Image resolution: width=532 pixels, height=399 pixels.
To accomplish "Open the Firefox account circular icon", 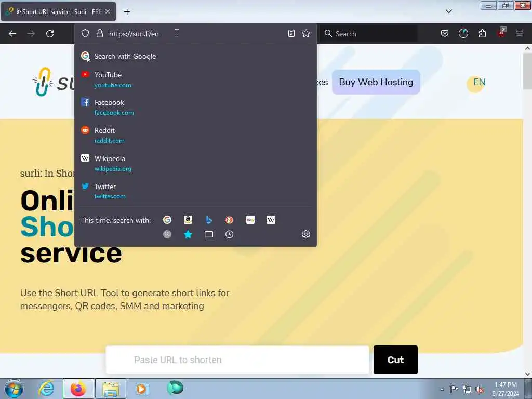I will pos(463,33).
